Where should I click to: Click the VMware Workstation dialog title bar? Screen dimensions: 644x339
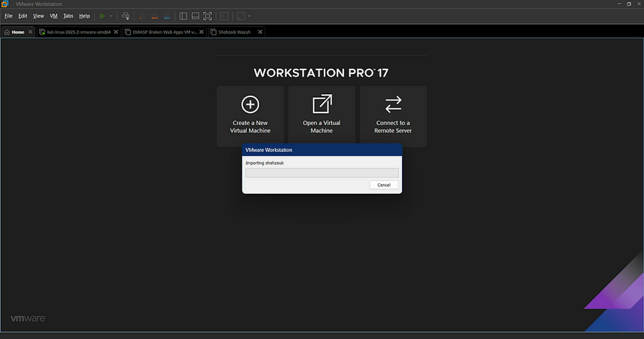tap(322, 150)
